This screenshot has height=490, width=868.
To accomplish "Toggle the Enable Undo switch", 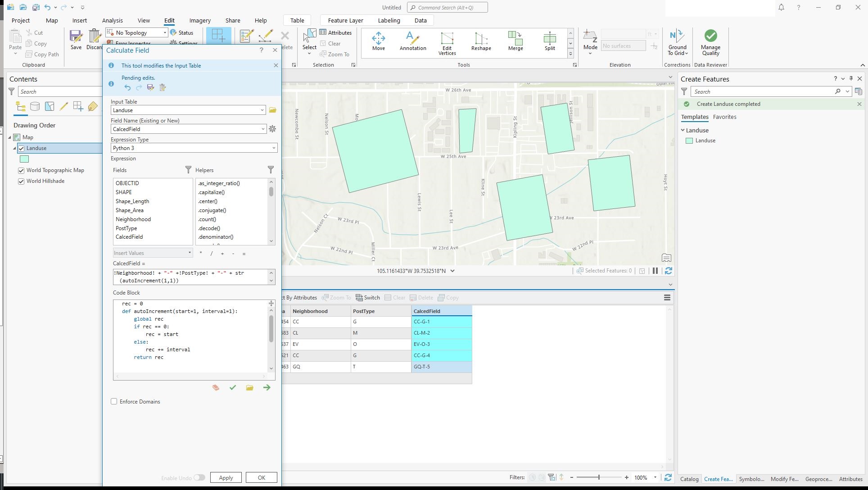I will coord(199,477).
